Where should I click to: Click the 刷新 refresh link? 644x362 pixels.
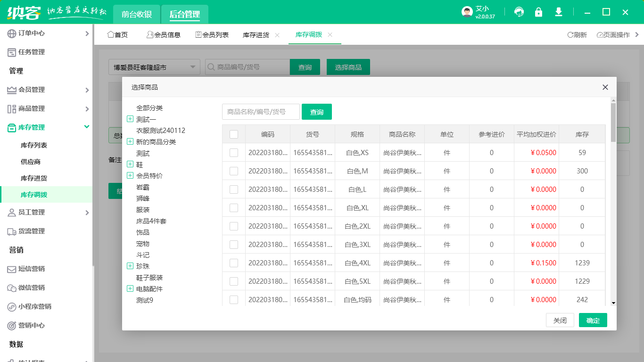point(577,34)
